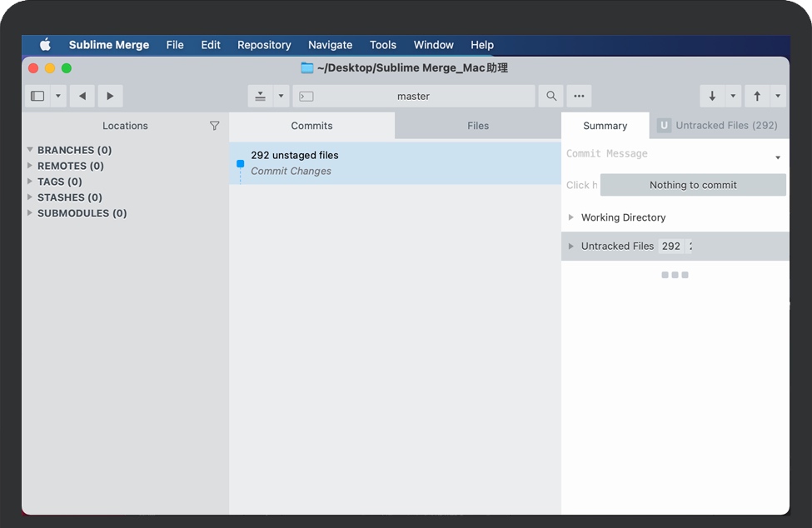Click the Nothing to commit button

[693, 185]
